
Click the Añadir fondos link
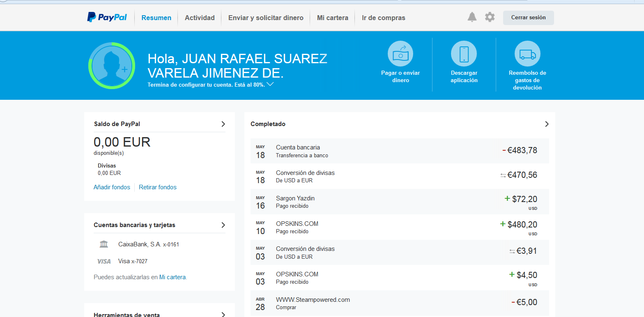point(112,187)
